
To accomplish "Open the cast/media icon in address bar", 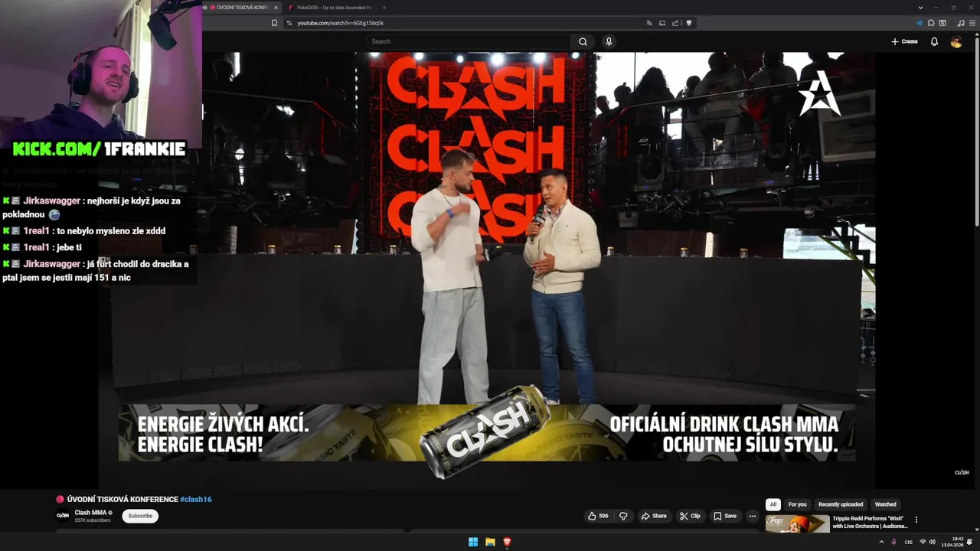I will coord(662,23).
